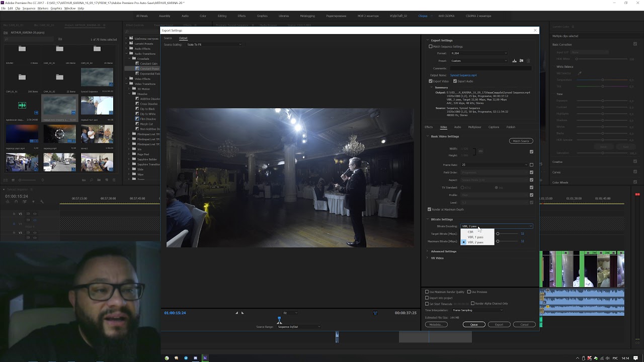
Task: Switch to the Multiplexer tab
Action: 474,127
